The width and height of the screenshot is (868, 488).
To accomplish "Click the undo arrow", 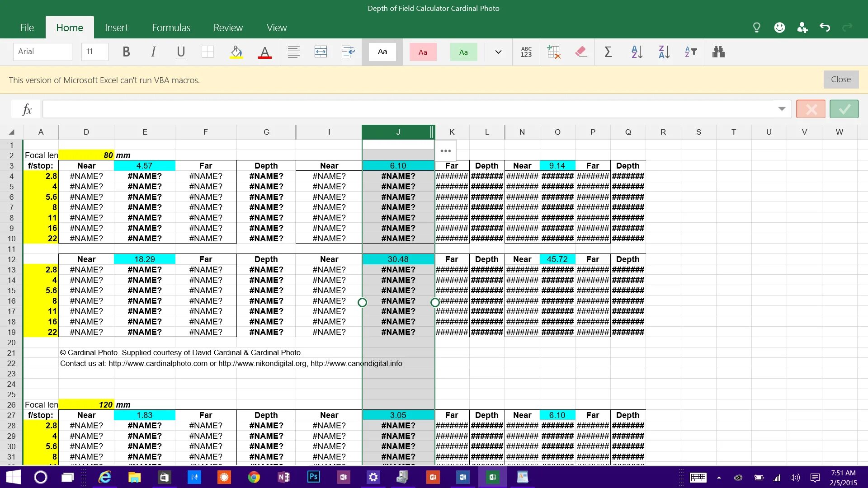I will [825, 28].
